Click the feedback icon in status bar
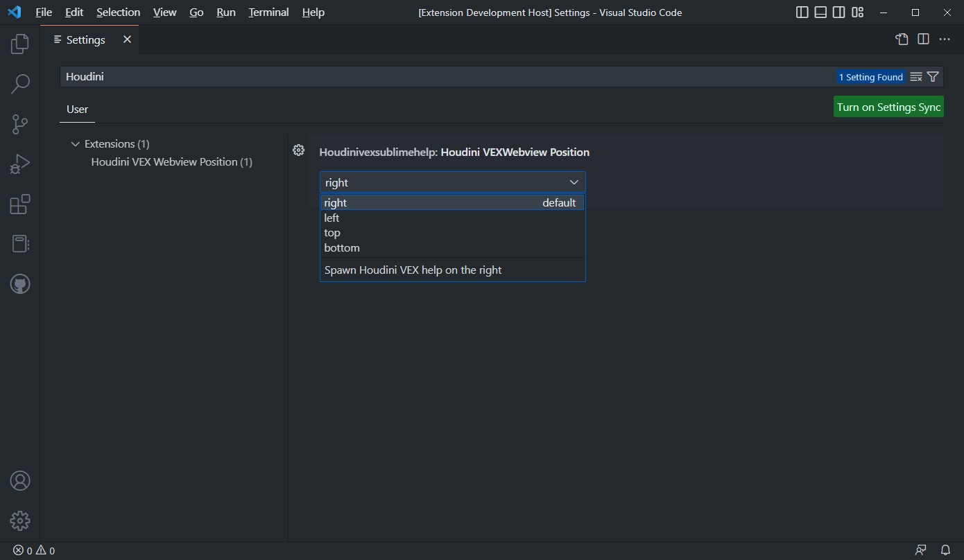 (x=920, y=550)
